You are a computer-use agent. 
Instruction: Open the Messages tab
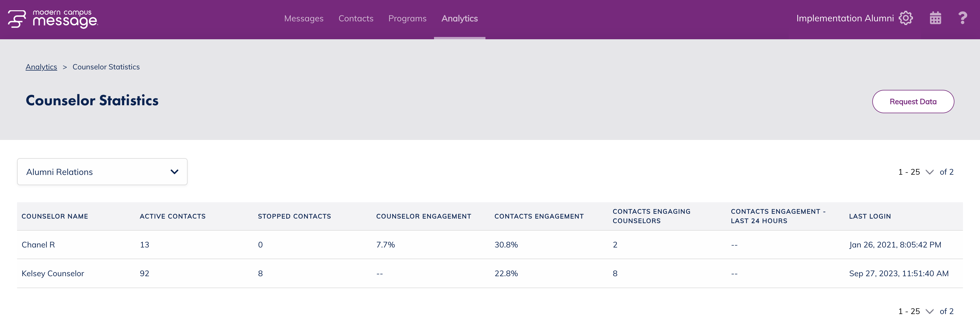pos(304,18)
